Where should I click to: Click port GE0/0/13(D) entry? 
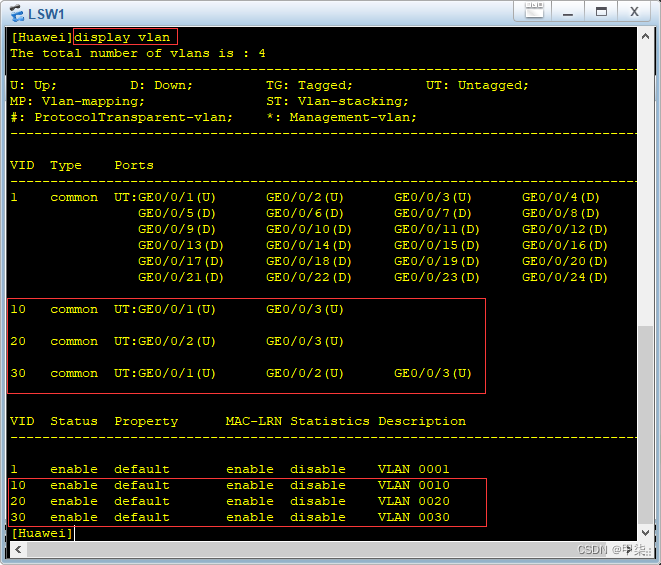tap(181, 245)
